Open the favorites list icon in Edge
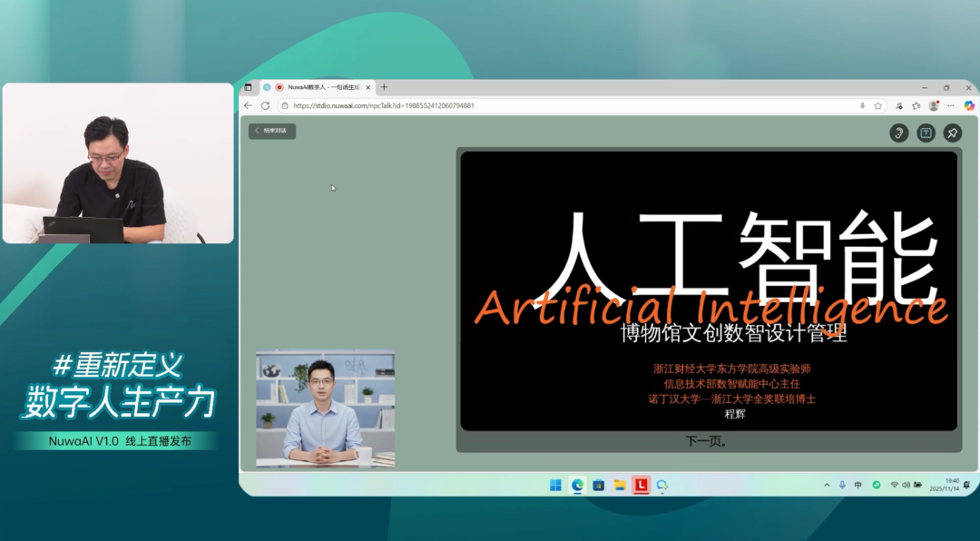 [917, 106]
